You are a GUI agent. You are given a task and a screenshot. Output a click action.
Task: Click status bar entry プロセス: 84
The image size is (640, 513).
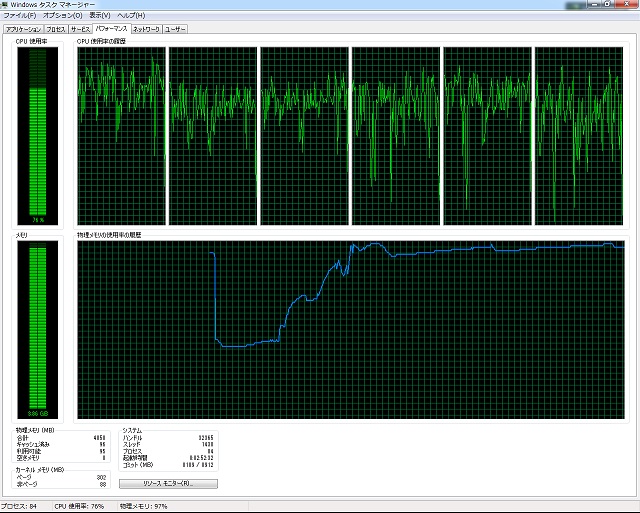[x=18, y=506]
